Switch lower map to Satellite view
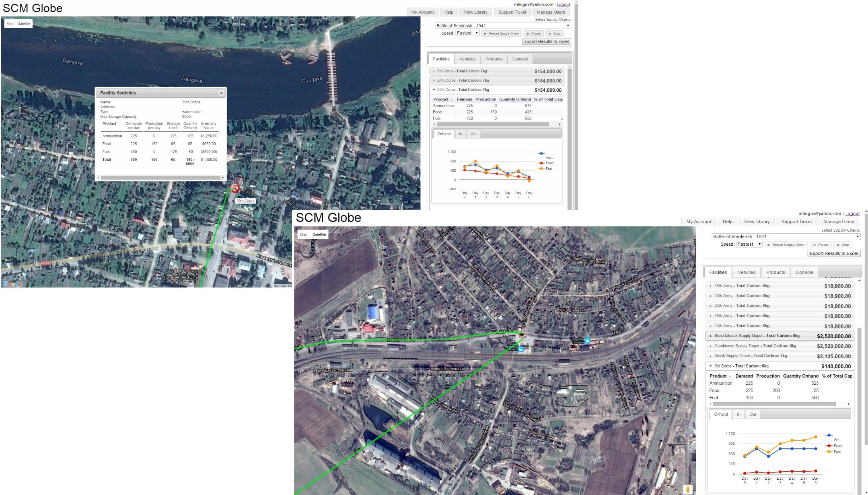 [319, 234]
